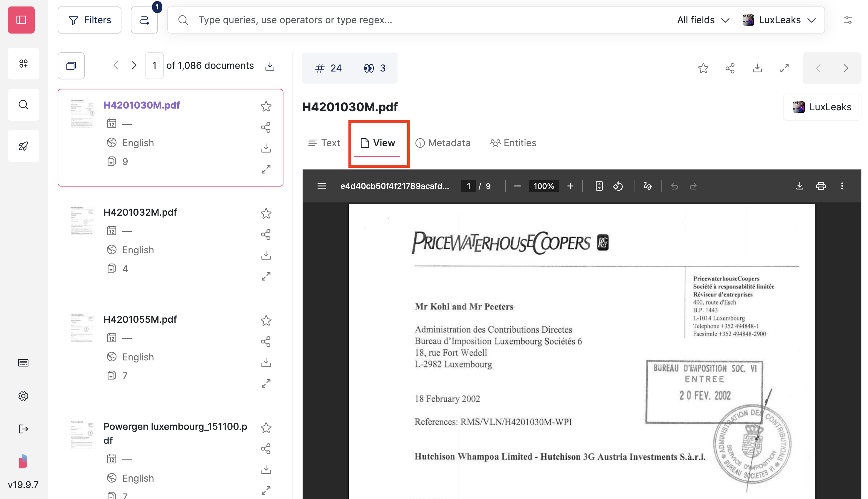Switch to the View tab

(x=378, y=143)
